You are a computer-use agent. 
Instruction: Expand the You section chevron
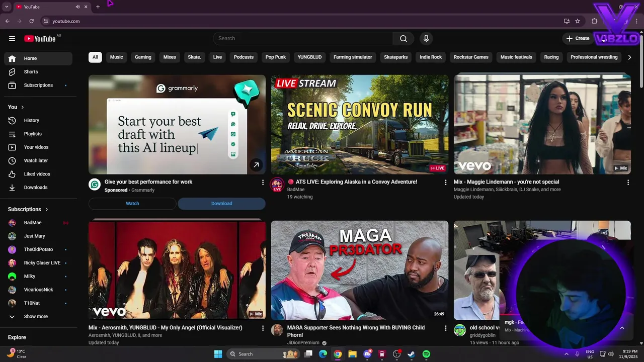pyautogui.click(x=22, y=107)
